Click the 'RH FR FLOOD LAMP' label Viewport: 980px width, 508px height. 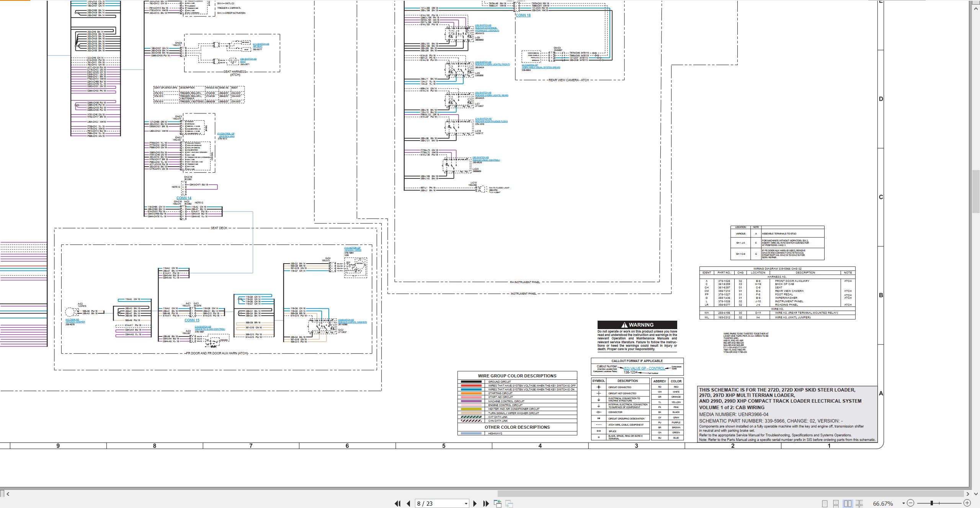point(499,188)
